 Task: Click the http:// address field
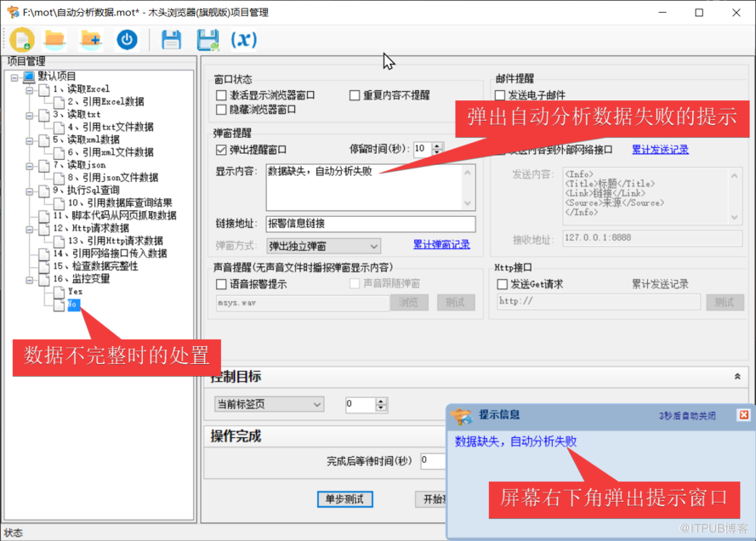[599, 302]
